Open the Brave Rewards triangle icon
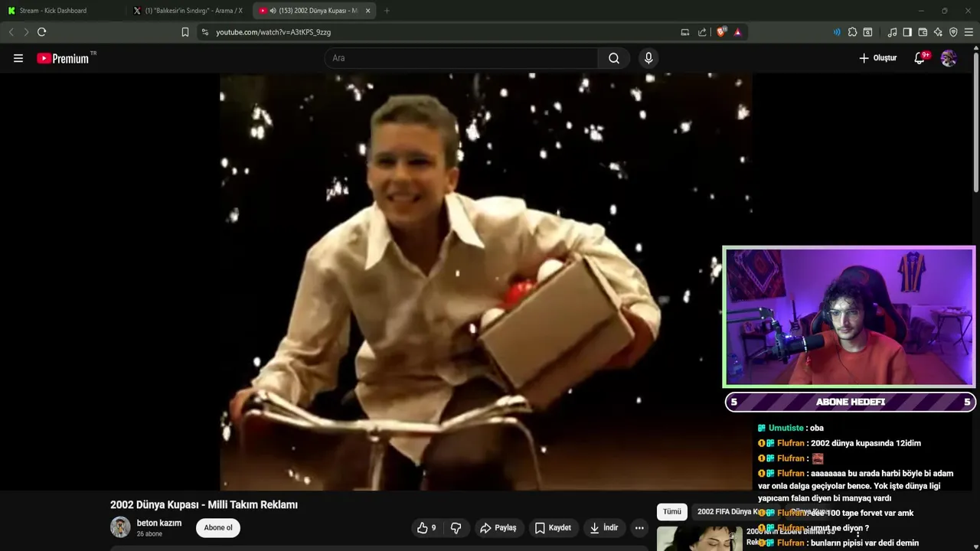This screenshot has width=980, height=551. (737, 32)
